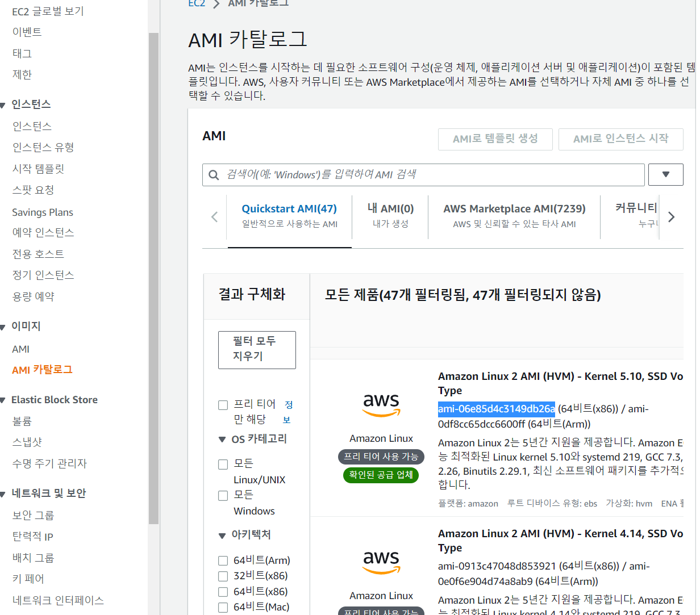This screenshot has width=700, height=615.
Task: Switch to the 내 AMI(0) tab
Action: 390,216
